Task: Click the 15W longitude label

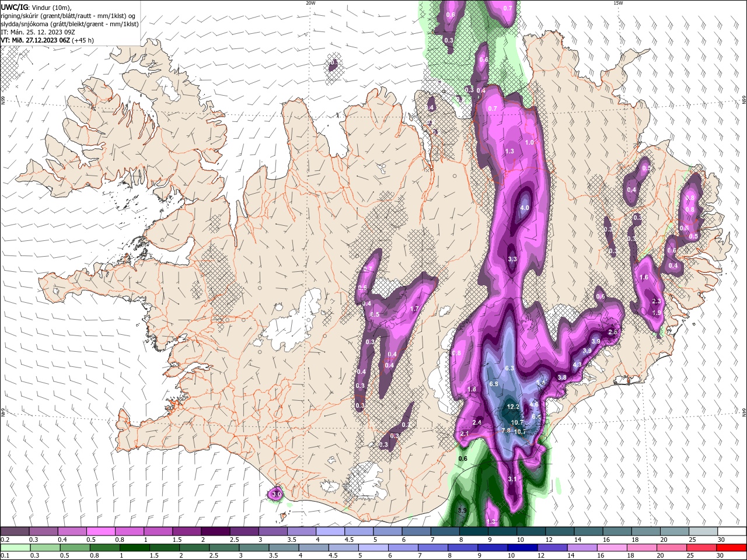Action: click(618, 3)
